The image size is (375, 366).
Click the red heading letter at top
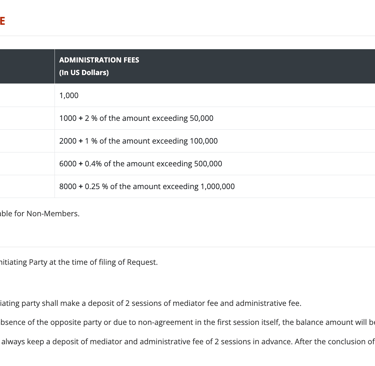point(2,21)
